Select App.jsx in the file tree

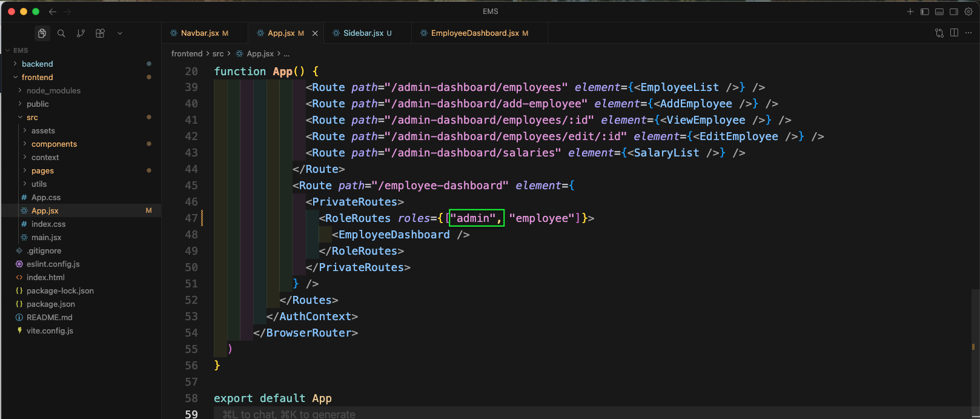click(x=81, y=210)
